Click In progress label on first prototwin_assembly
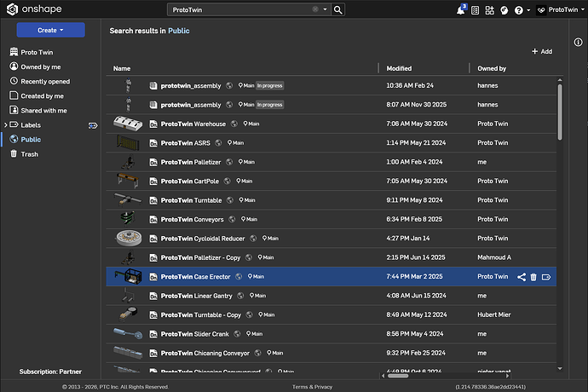Viewport: 588px width, 392px height. (x=269, y=85)
